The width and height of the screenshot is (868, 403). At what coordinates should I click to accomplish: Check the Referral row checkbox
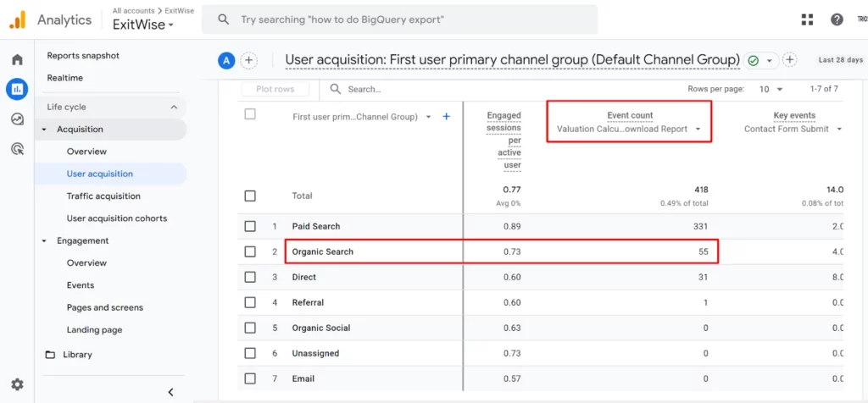(250, 302)
